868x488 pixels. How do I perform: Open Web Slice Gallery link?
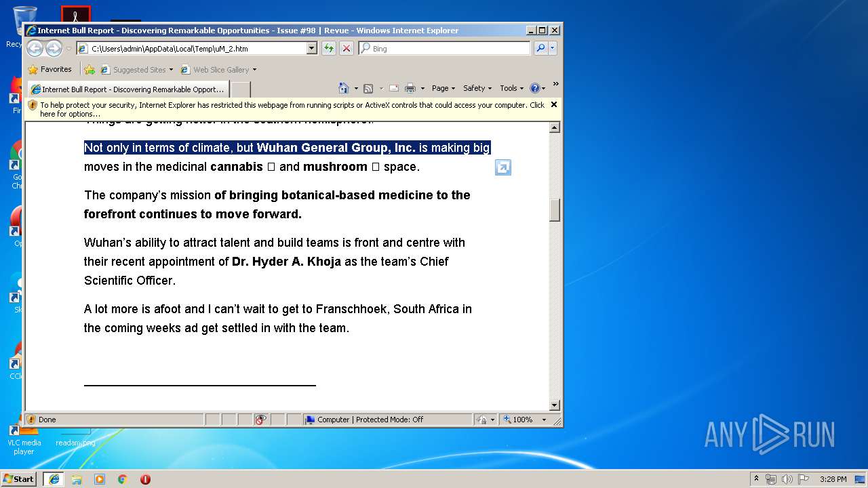pos(215,69)
